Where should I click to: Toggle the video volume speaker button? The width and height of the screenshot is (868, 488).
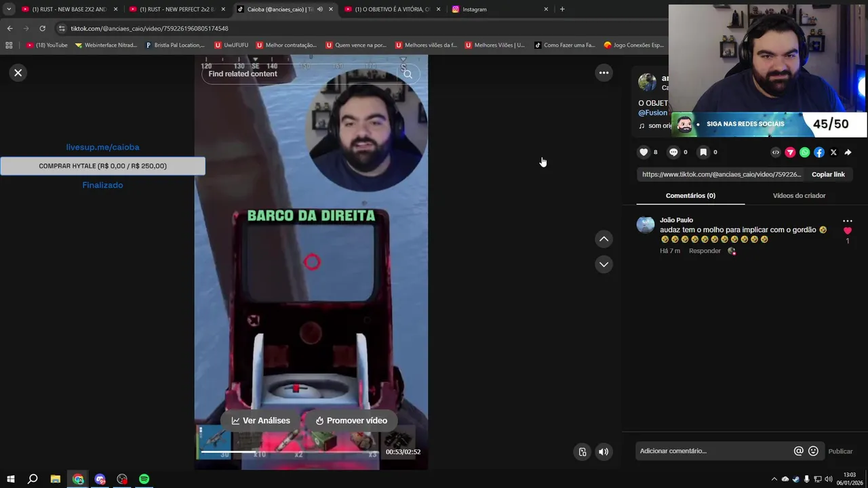[604, 452]
